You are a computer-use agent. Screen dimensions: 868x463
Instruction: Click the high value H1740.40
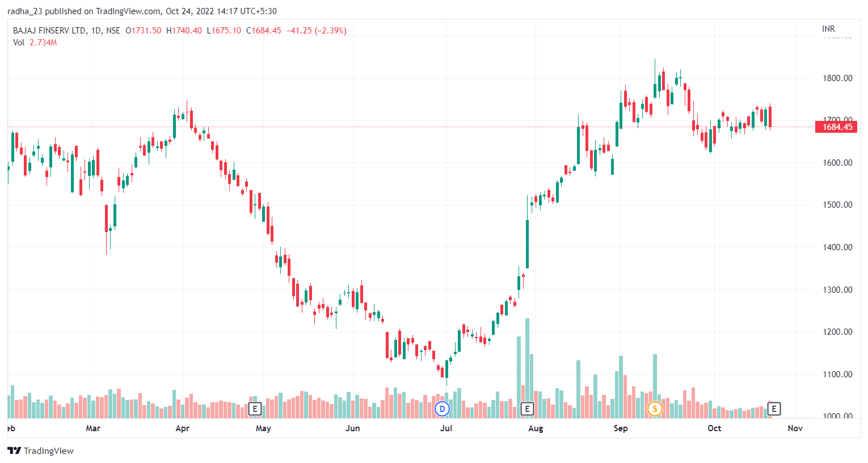click(184, 31)
